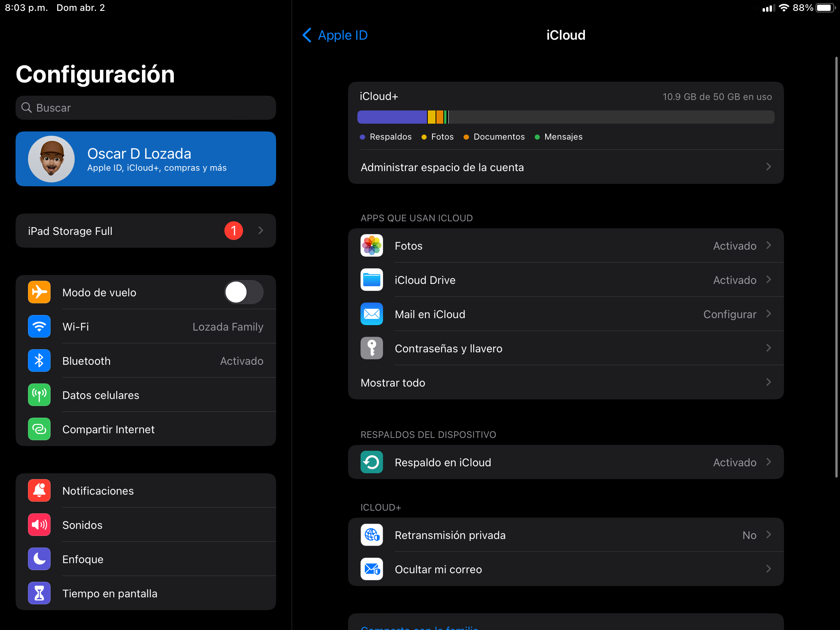Tap the Contraseñas y llavero key icon
This screenshot has height=630, width=840.
[x=371, y=348]
